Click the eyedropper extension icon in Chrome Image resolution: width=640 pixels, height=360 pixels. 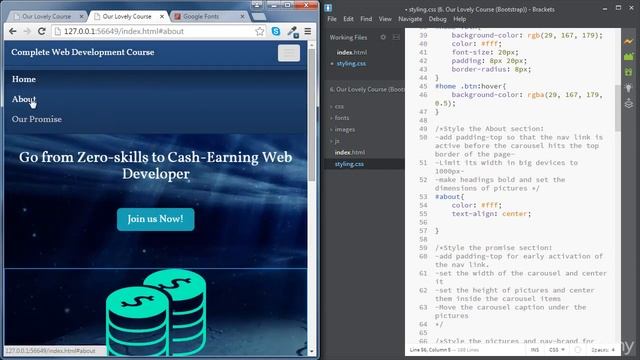click(x=292, y=31)
